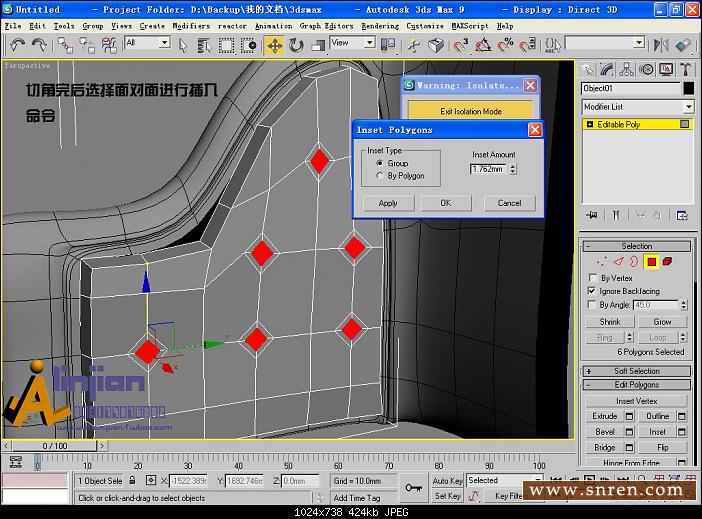Click Apply in Inset Polygons dialog
The height and width of the screenshot is (519, 702).
(x=388, y=203)
